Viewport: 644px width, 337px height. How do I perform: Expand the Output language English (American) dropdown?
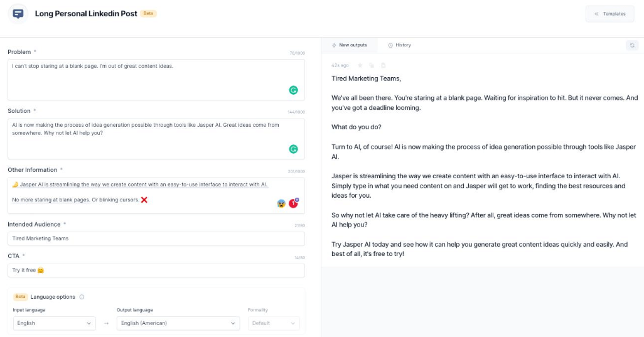click(x=178, y=323)
